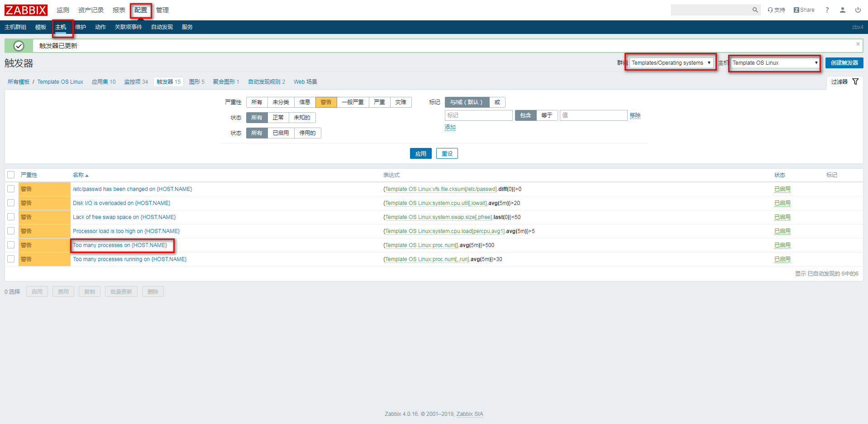Viewport: 868px width, 424px height.
Task: Dismiss the trigger updated message
Action: coord(858,44)
